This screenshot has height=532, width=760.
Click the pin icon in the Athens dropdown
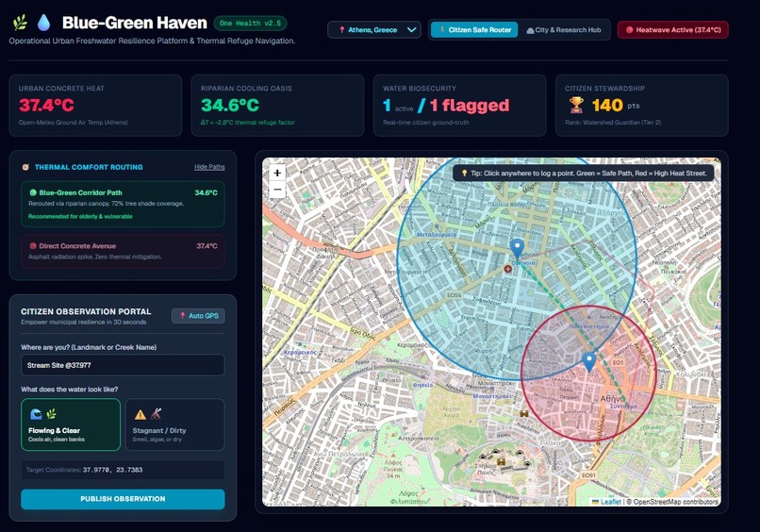click(x=341, y=30)
